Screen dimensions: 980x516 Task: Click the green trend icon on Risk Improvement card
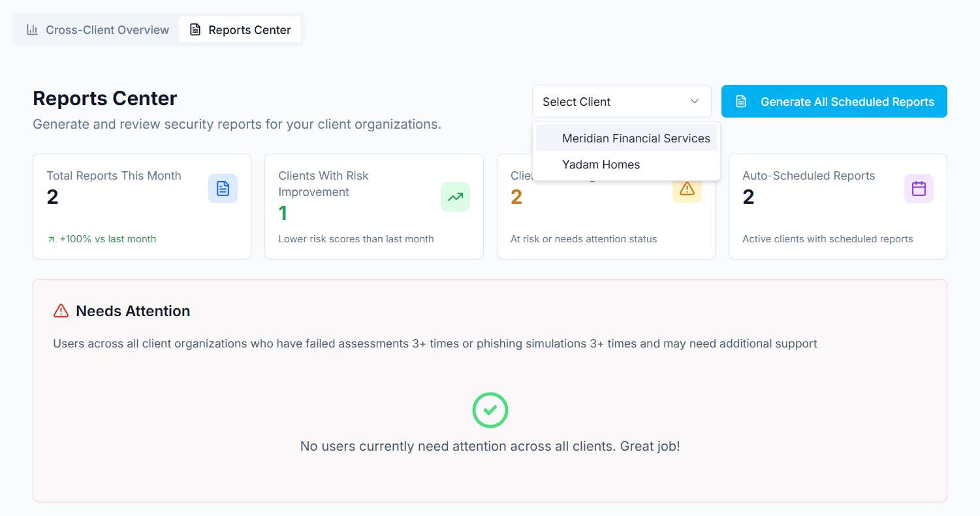pyautogui.click(x=455, y=197)
